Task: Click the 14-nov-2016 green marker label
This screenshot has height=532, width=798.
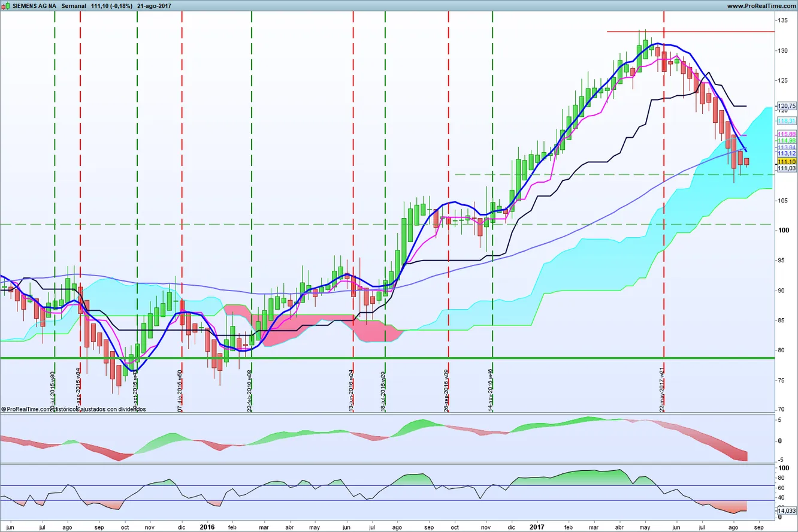Action: pos(491,388)
